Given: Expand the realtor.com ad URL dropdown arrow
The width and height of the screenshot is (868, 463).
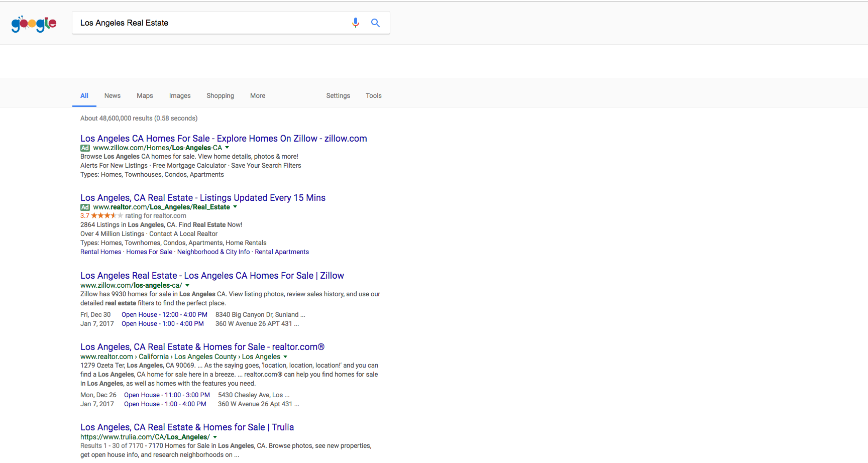Looking at the screenshot, I should pos(235,207).
